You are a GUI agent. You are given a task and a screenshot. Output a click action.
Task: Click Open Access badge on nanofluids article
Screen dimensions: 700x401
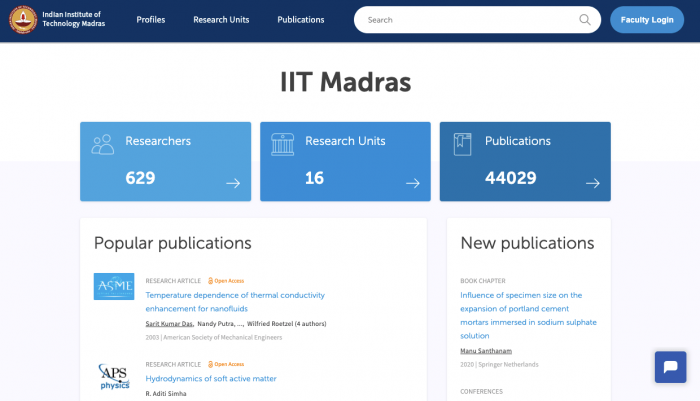coord(226,281)
